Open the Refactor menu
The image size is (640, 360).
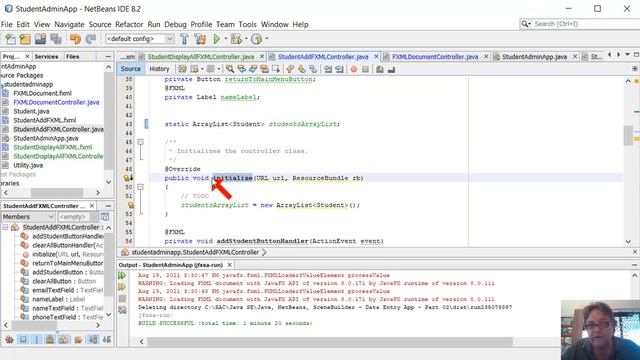click(x=129, y=24)
